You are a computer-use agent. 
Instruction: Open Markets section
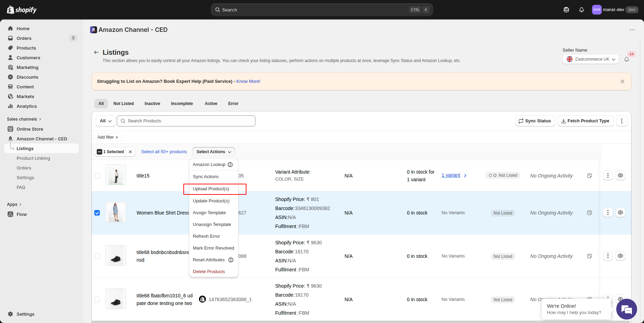(x=25, y=96)
